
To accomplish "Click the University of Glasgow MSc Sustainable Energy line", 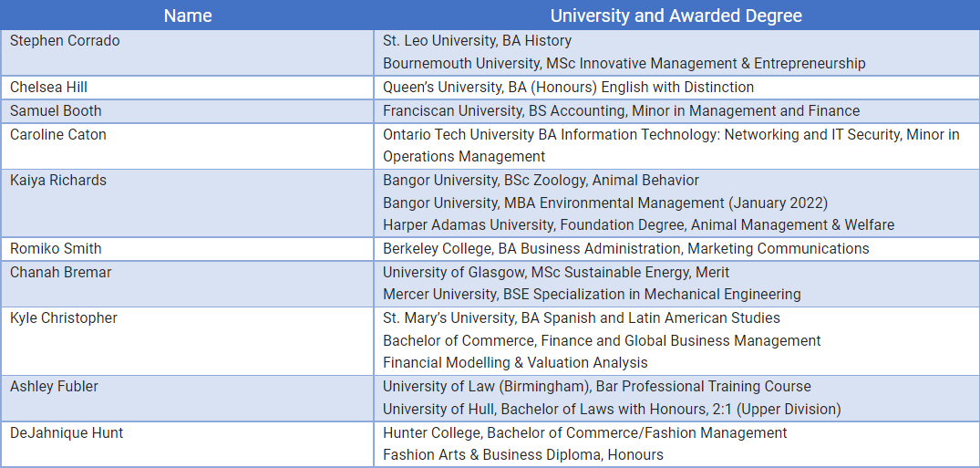I will [555, 272].
